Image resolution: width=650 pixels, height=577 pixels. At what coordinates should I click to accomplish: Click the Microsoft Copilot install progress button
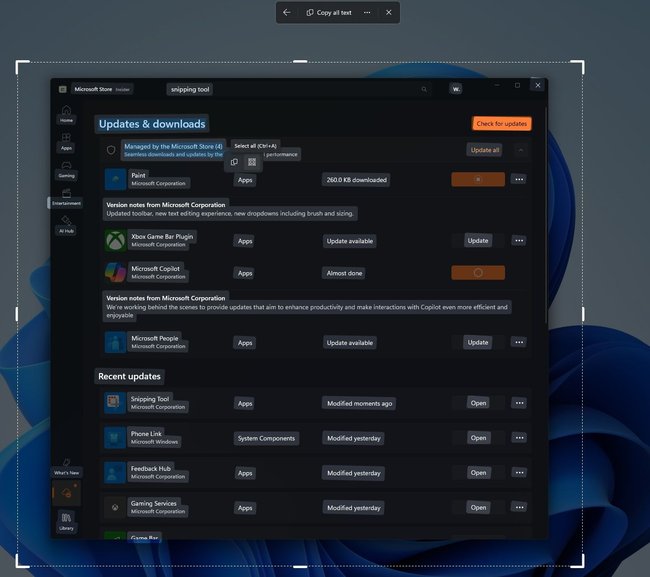click(478, 273)
